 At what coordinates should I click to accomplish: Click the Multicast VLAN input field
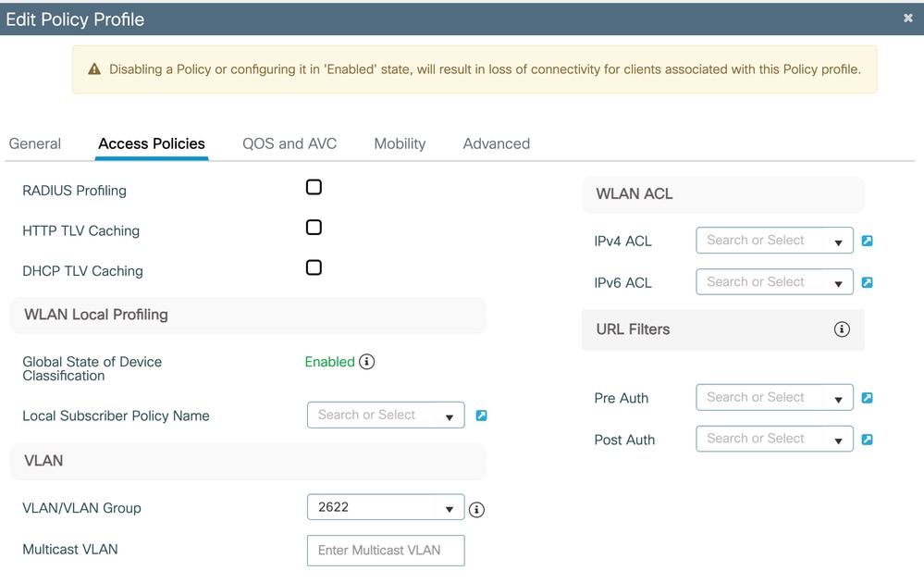[386, 551]
